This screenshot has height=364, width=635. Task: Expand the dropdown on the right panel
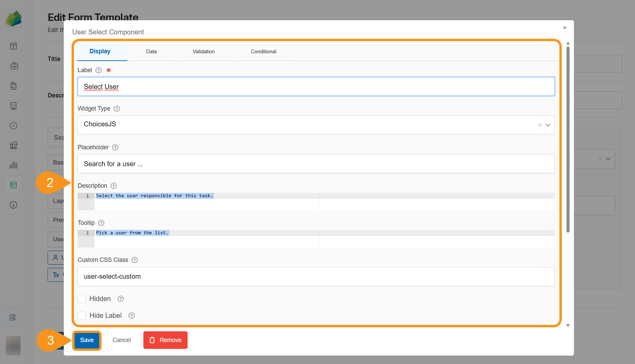pyautogui.click(x=608, y=159)
